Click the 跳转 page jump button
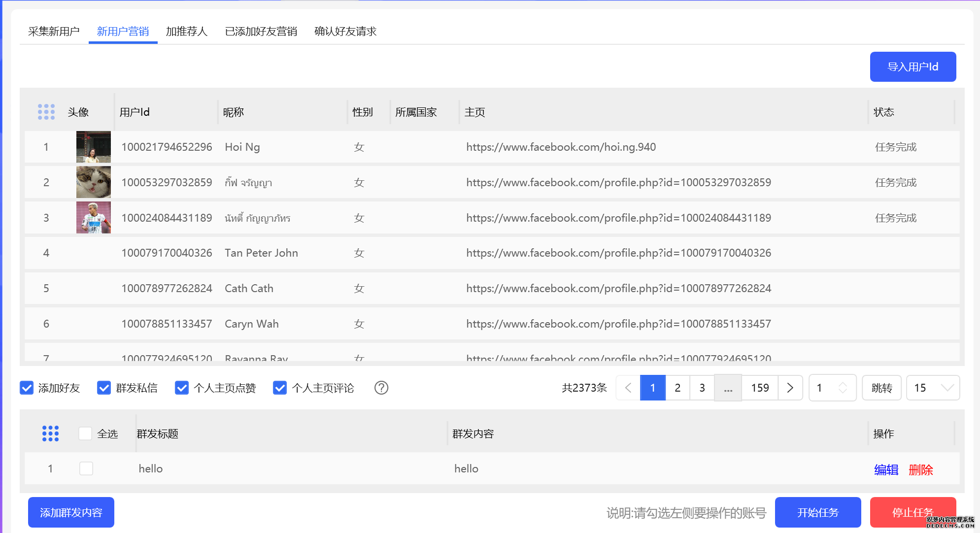980x533 pixels. [881, 388]
